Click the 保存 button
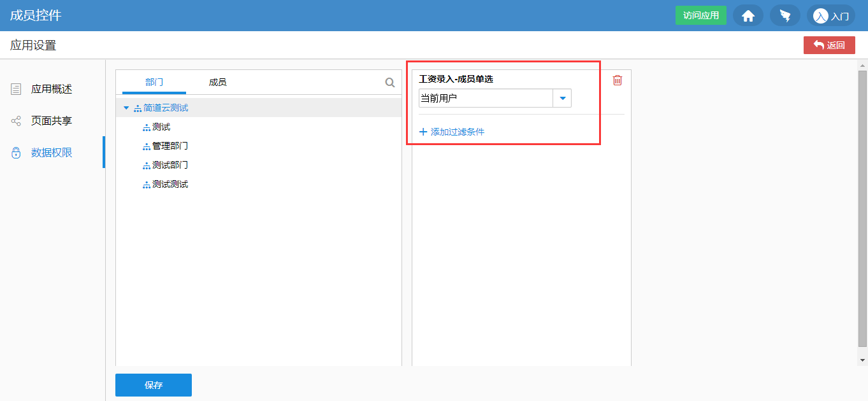This screenshot has height=401, width=868. (x=154, y=385)
